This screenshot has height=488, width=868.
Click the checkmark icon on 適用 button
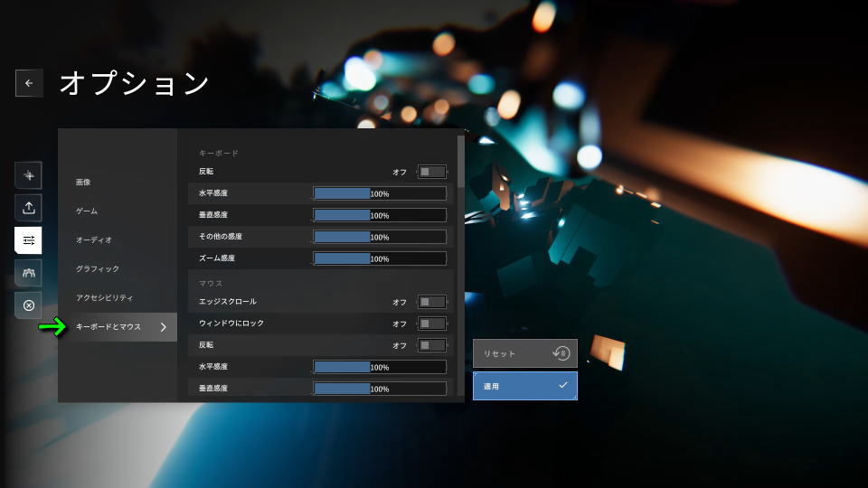click(x=562, y=386)
